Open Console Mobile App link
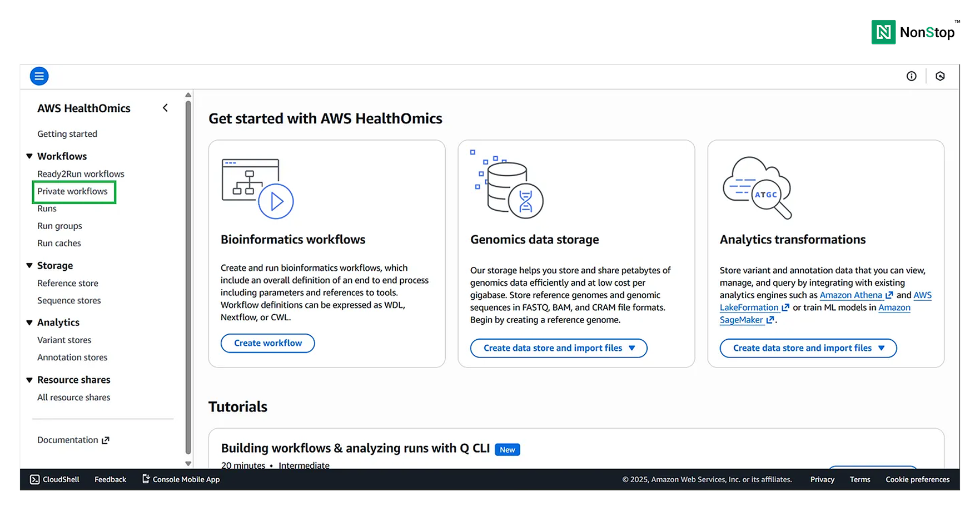The image size is (980, 511). tap(181, 479)
